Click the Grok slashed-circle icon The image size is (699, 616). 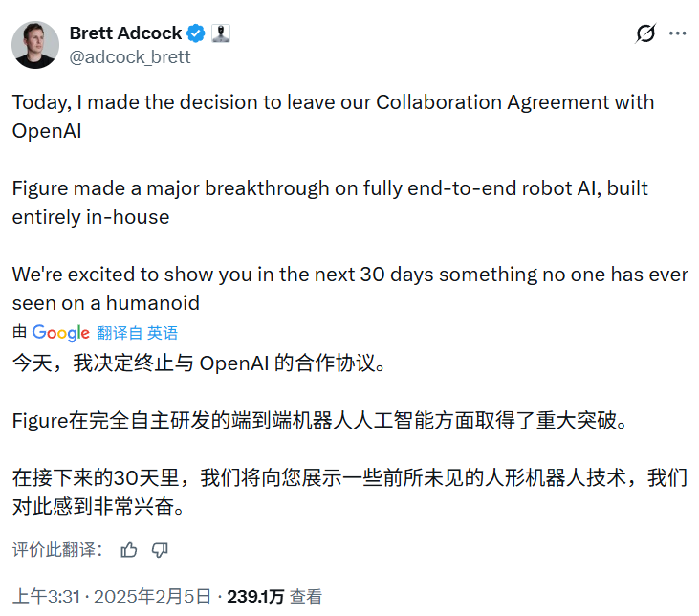coord(645,33)
